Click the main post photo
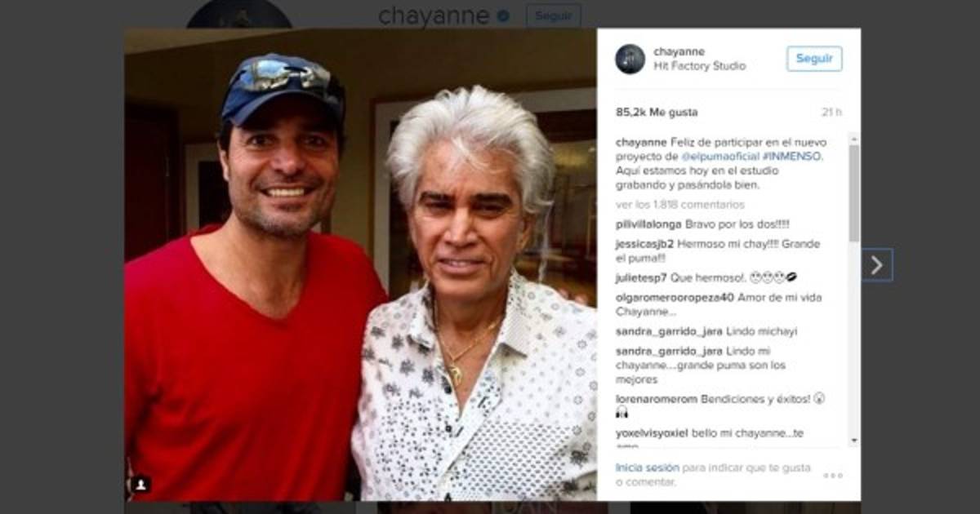This screenshot has width=980, height=514. pos(360,265)
